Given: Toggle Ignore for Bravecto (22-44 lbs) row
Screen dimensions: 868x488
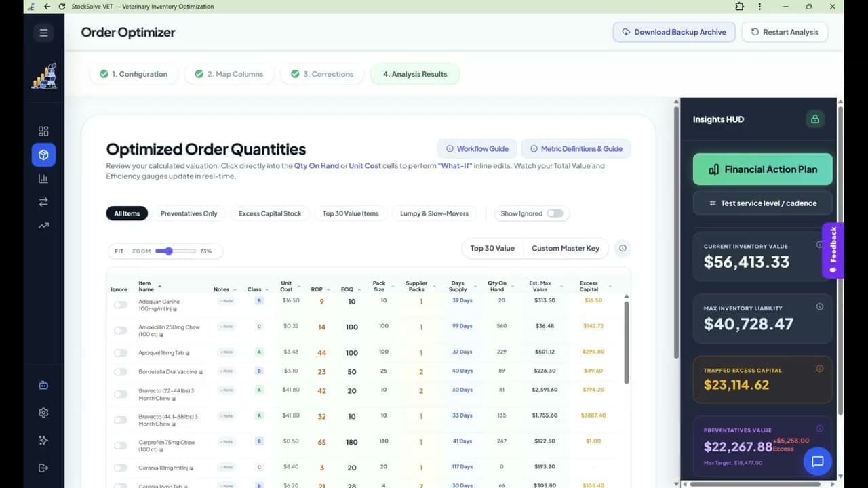Looking at the screenshot, I should pos(120,394).
